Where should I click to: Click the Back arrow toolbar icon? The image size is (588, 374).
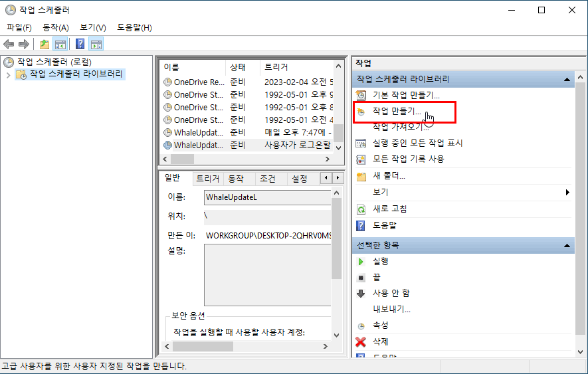tap(9, 45)
